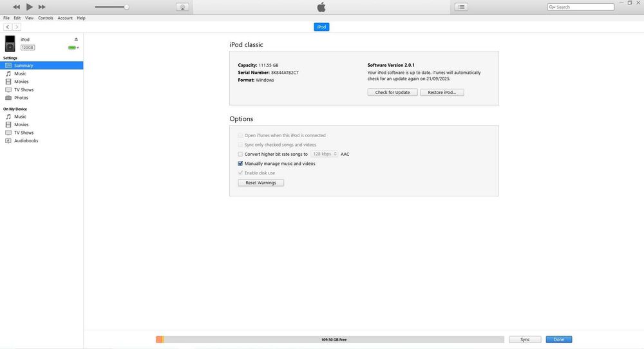The height and width of the screenshot is (349, 644).
Task: Click the Play button in playback controls
Action: [29, 6]
